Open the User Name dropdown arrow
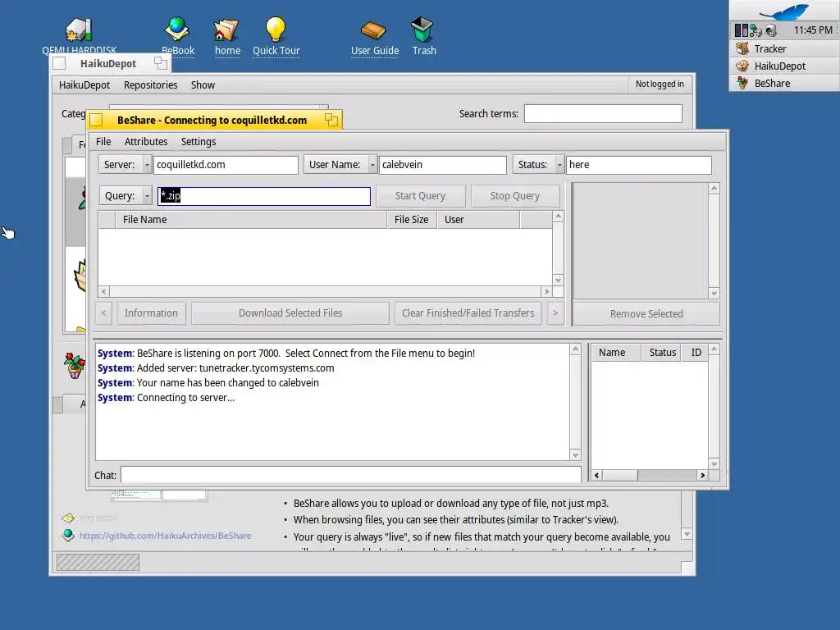The height and width of the screenshot is (630, 840). 372,165
